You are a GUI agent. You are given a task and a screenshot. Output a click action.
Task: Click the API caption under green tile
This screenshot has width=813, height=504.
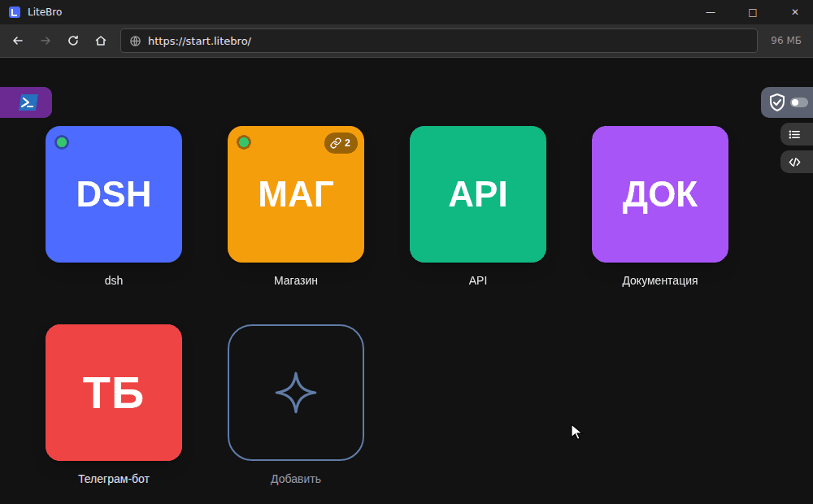click(478, 280)
